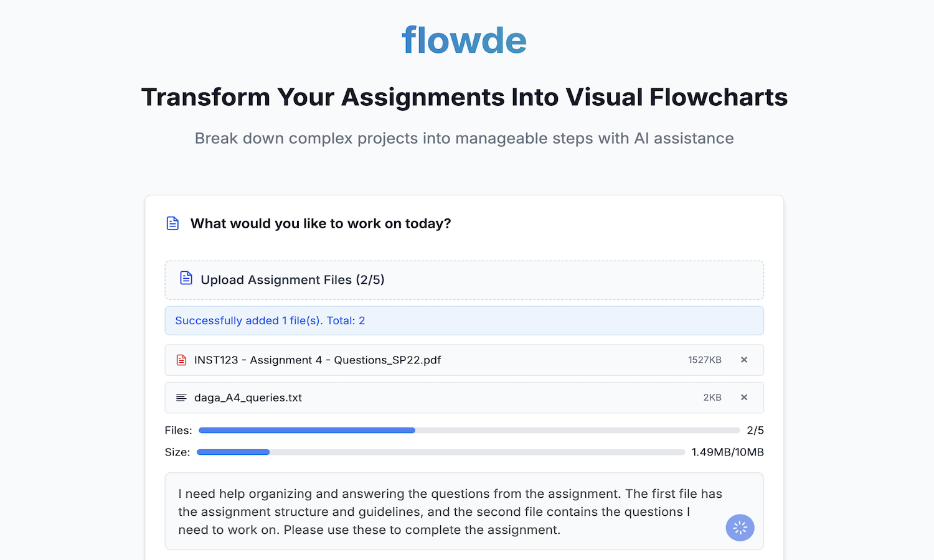Click the flowde logo

pos(465,40)
